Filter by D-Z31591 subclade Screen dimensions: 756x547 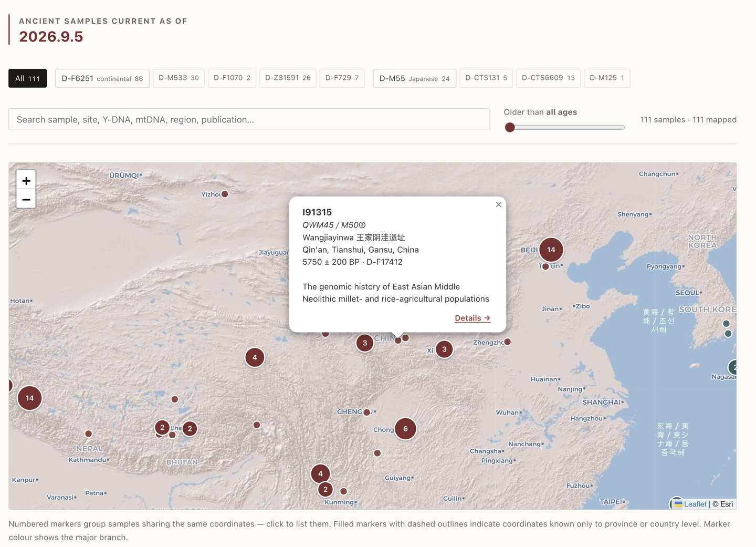click(288, 78)
